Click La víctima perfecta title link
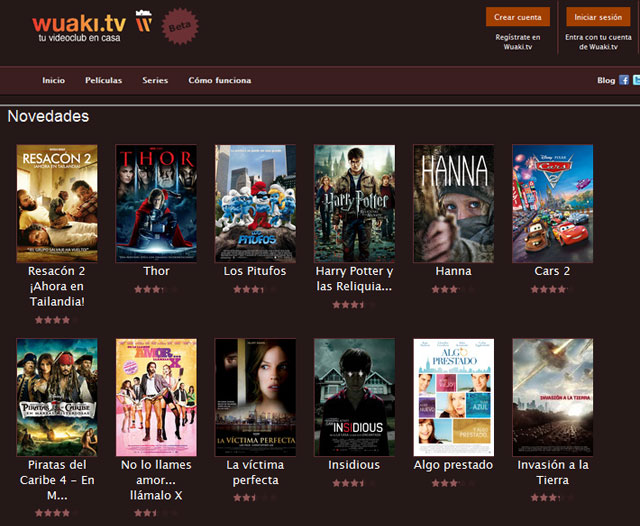Viewport: 640px width, 526px height. tap(256, 473)
